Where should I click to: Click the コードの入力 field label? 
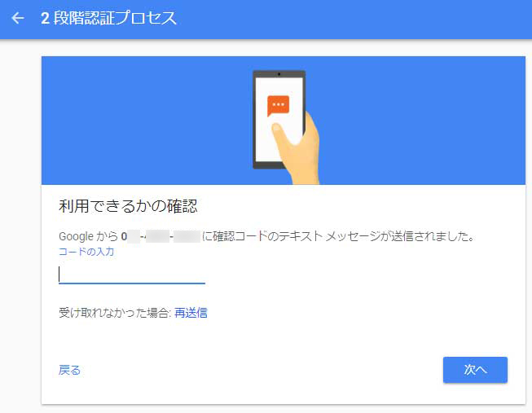(x=86, y=252)
